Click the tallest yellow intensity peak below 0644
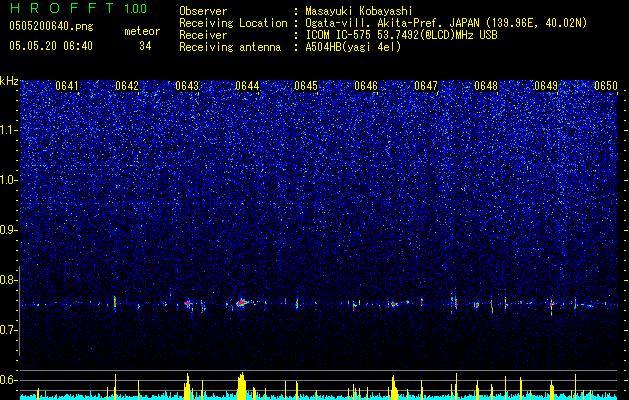The image size is (629, 400). coord(241,386)
